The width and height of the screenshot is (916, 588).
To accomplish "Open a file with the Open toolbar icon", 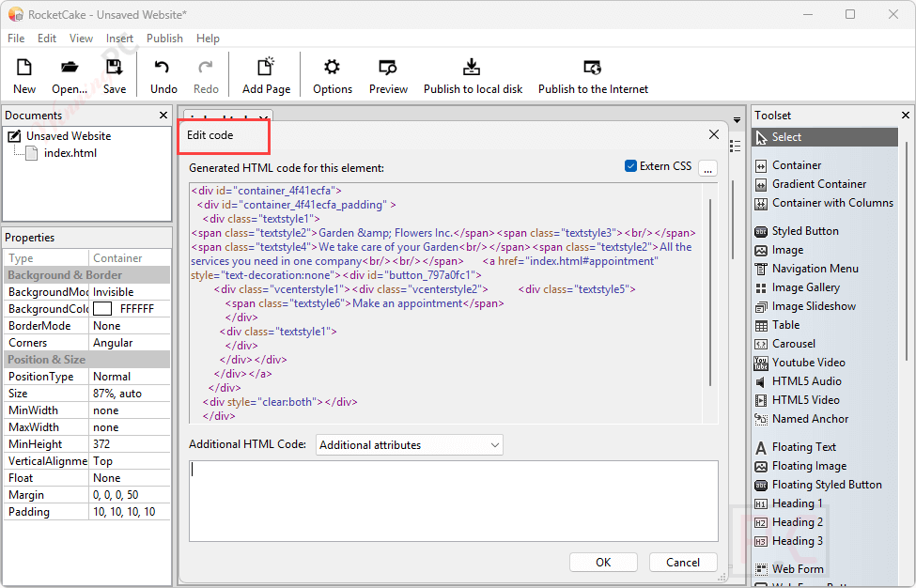I will (69, 76).
